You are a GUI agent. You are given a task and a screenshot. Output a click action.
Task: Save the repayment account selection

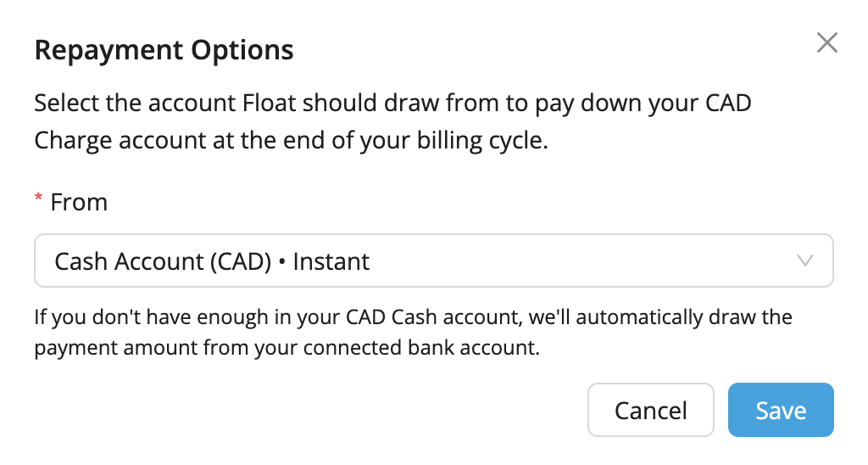781,410
